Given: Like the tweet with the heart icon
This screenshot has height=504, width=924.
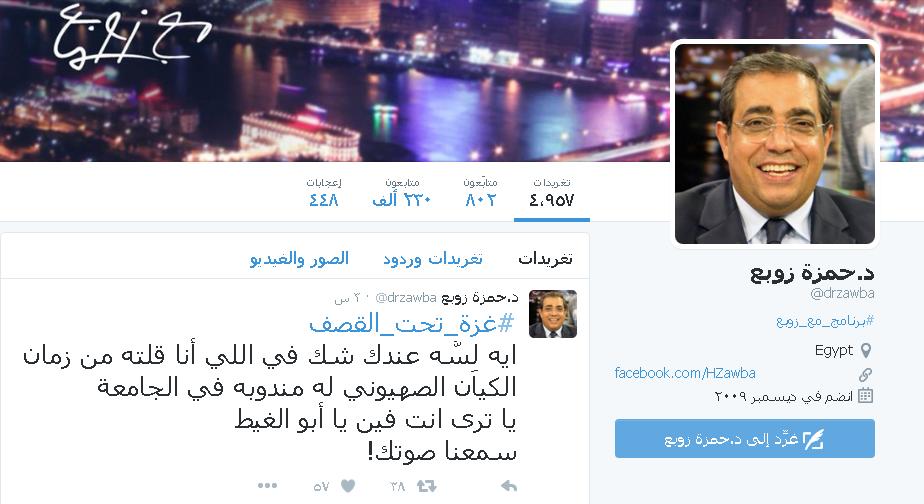Looking at the screenshot, I should [348, 486].
